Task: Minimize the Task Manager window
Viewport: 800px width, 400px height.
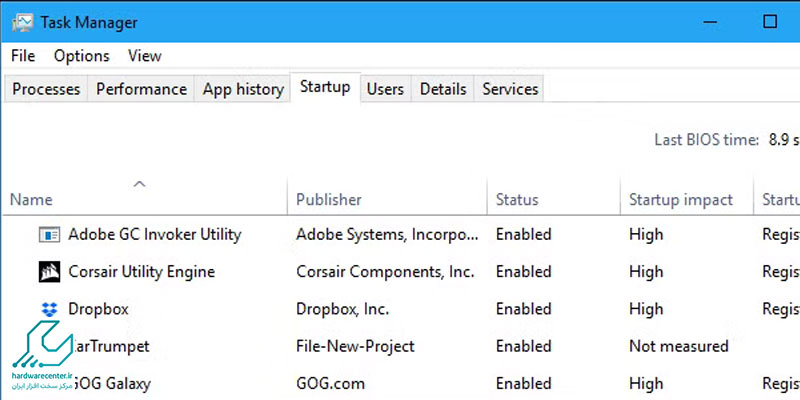Action: click(710, 22)
